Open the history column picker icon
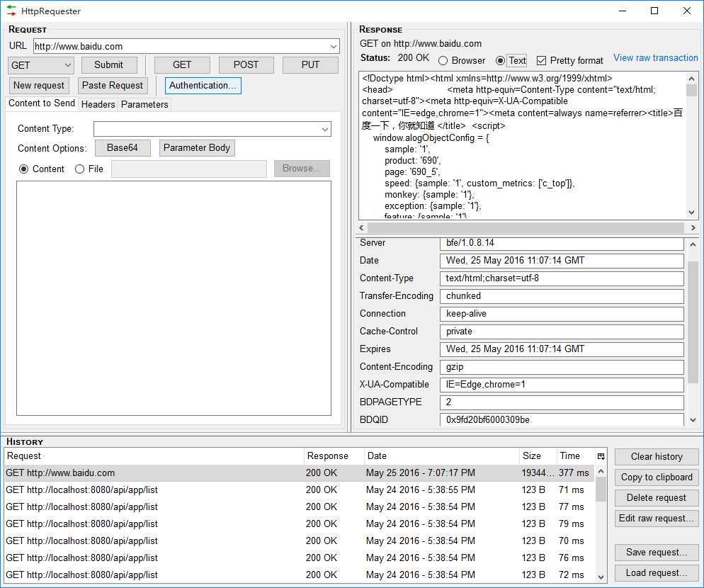 601,456
